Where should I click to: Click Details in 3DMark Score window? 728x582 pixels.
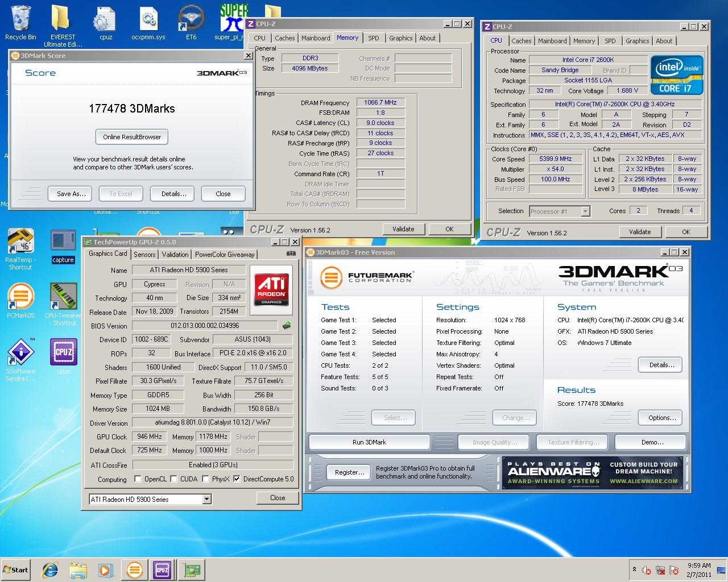[x=173, y=194]
